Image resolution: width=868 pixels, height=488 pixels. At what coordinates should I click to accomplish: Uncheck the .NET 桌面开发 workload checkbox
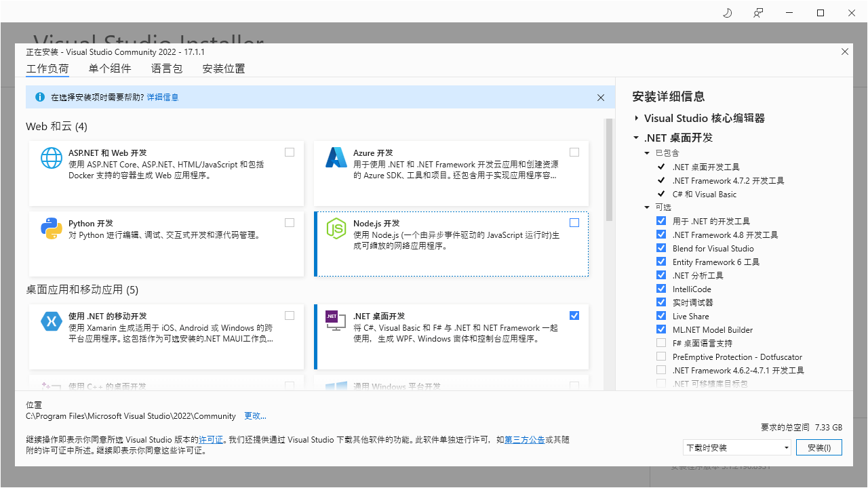(574, 315)
